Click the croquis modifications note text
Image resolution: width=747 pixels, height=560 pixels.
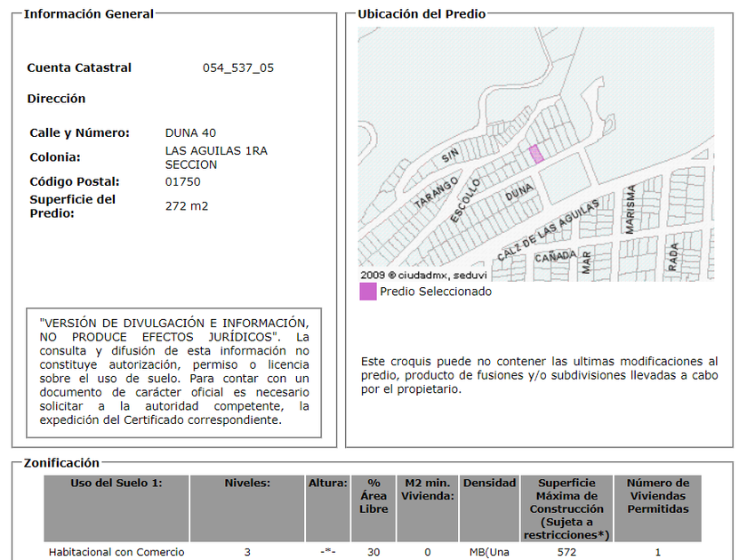539,375
